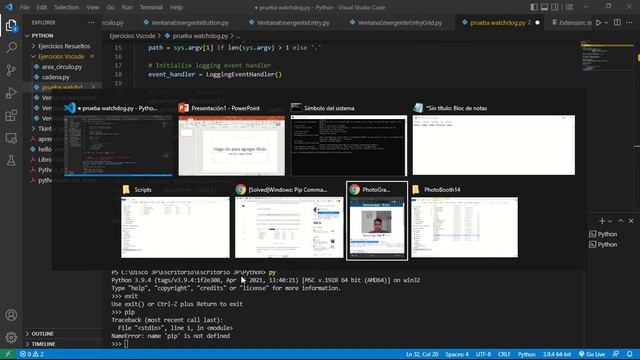
Task: Open cadena.py in Explorer
Action: (x=56, y=77)
